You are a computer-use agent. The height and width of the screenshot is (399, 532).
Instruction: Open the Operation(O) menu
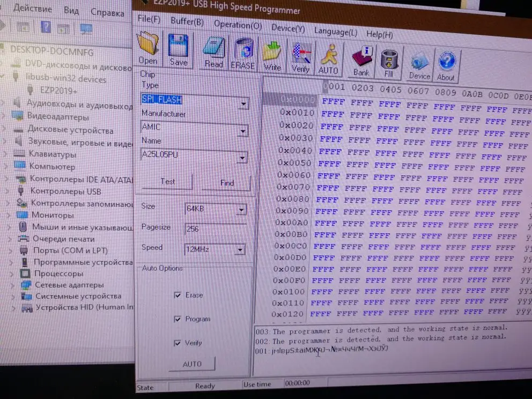click(238, 25)
